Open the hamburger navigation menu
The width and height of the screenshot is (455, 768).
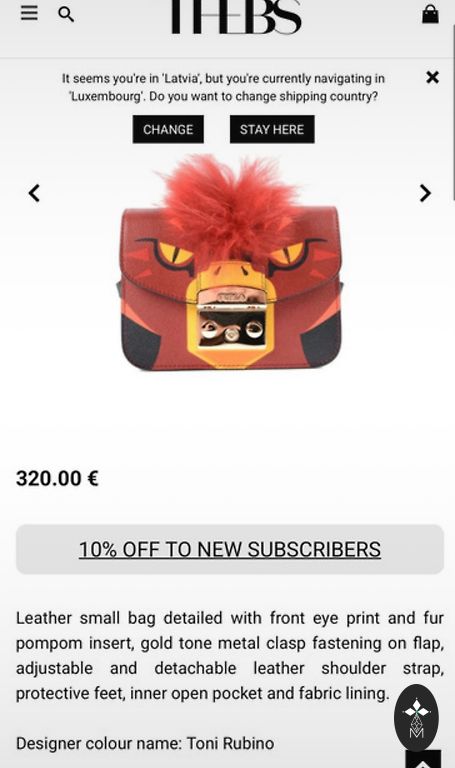pos(29,12)
